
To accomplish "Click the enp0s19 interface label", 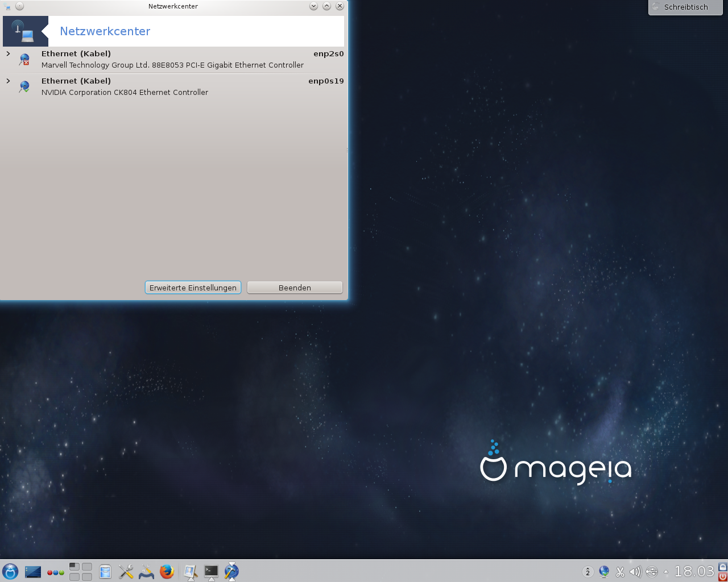I will (x=326, y=81).
